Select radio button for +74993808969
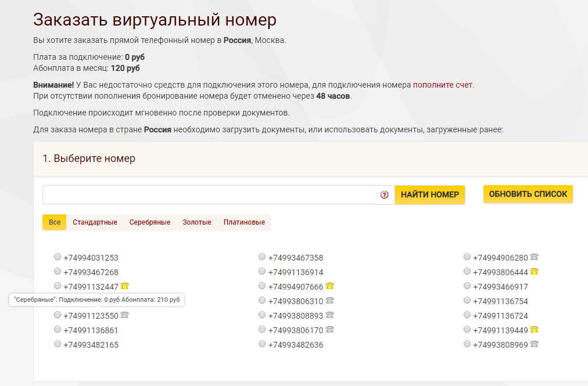 (x=467, y=344)
